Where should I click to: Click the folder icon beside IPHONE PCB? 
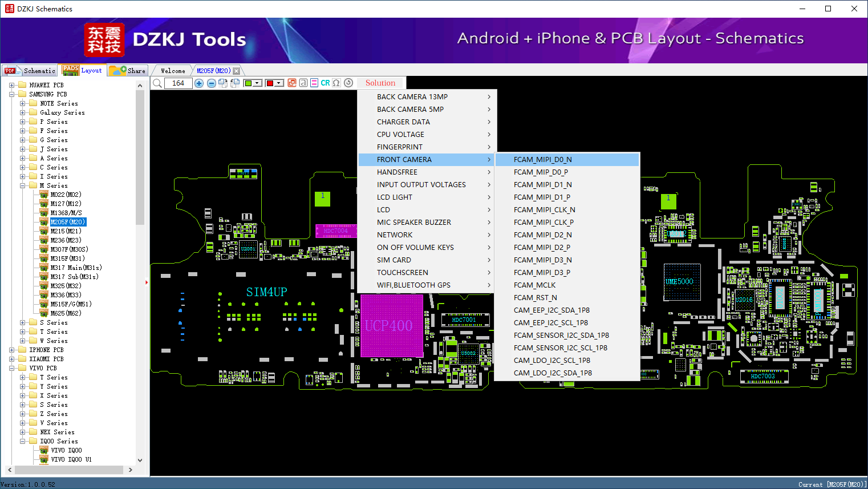pos(22,350)
